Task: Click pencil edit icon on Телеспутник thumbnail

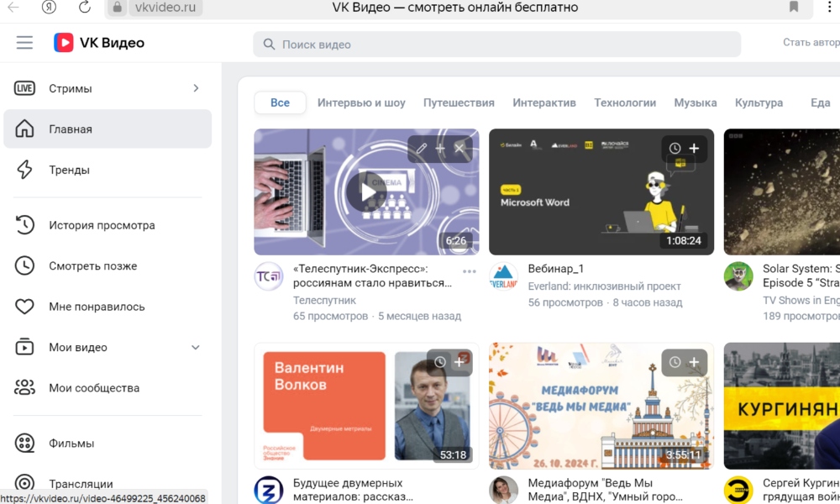Action: (x=422, y=149)
